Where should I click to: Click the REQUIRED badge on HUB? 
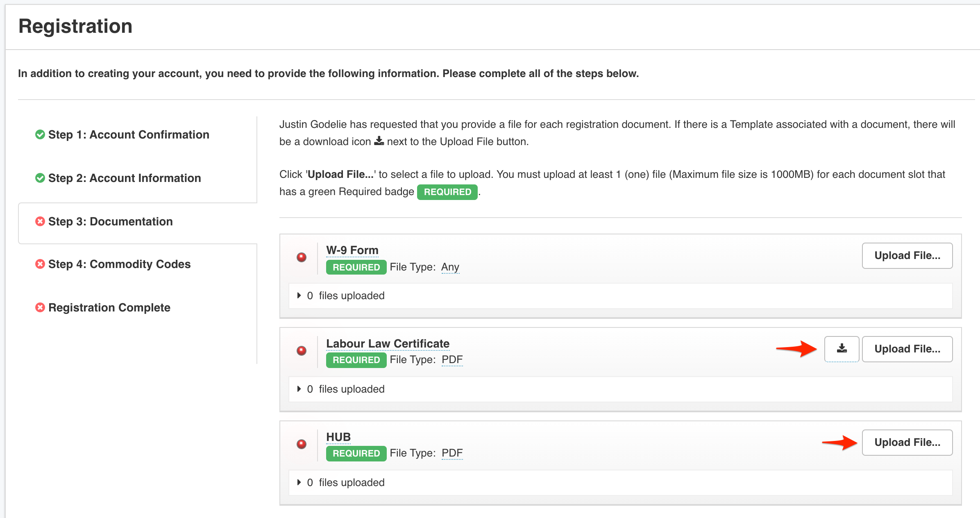(356, 453)
